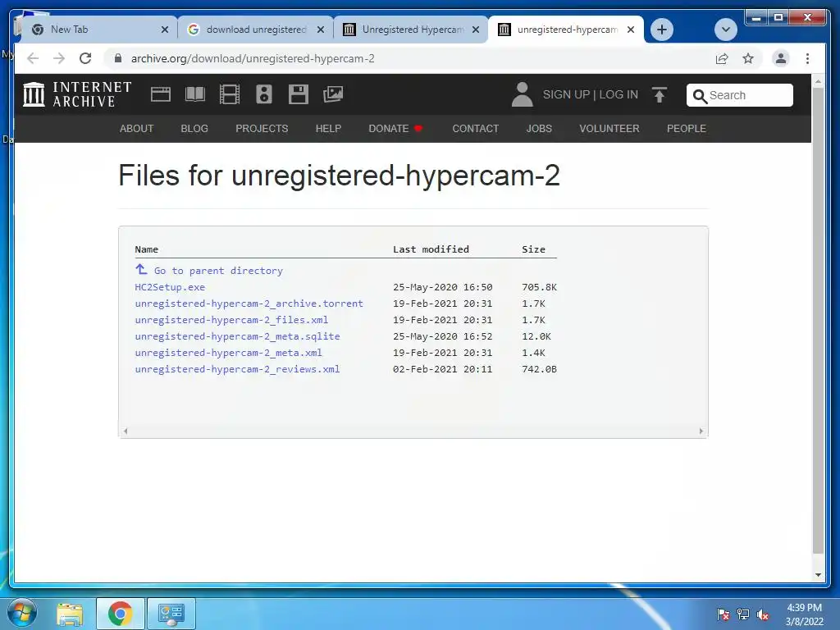Open the CONTACT menu item
840x630 pixels.
475,129
